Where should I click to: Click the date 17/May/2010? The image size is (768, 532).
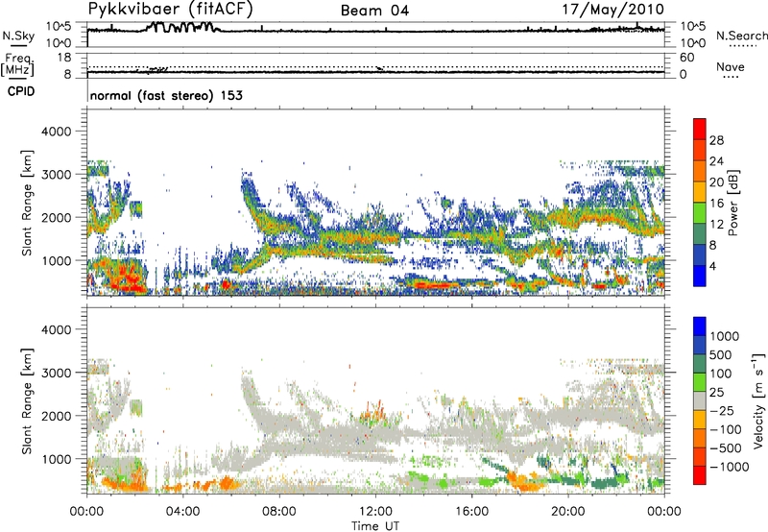coord(612,10)
